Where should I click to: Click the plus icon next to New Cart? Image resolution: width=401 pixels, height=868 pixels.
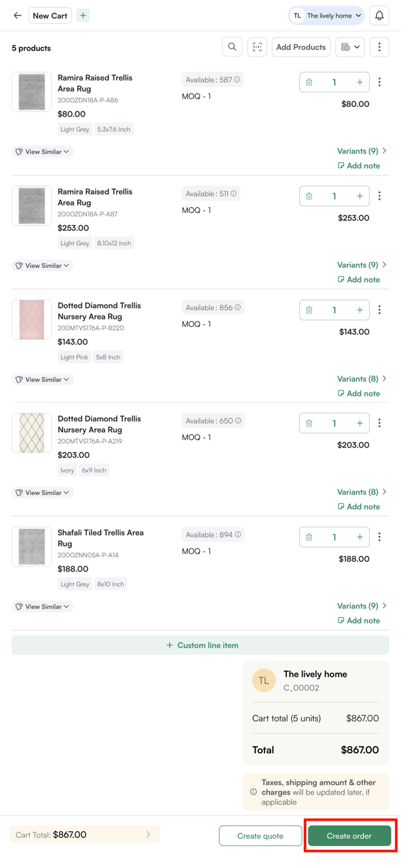coord(82,15)
